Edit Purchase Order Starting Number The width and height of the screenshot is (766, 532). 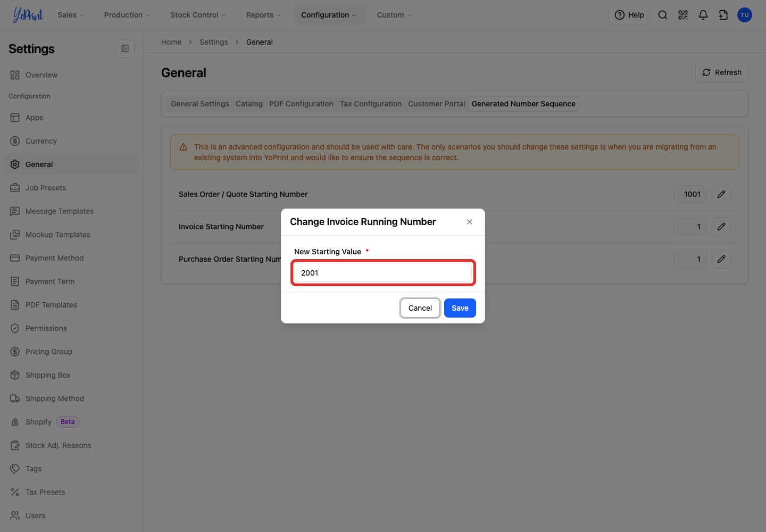coord(721,259)
